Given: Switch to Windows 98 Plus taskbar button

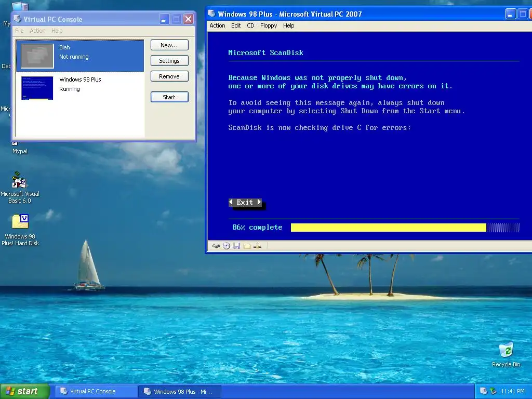Looking at the screenshot, I should click(x=180, y=391).
